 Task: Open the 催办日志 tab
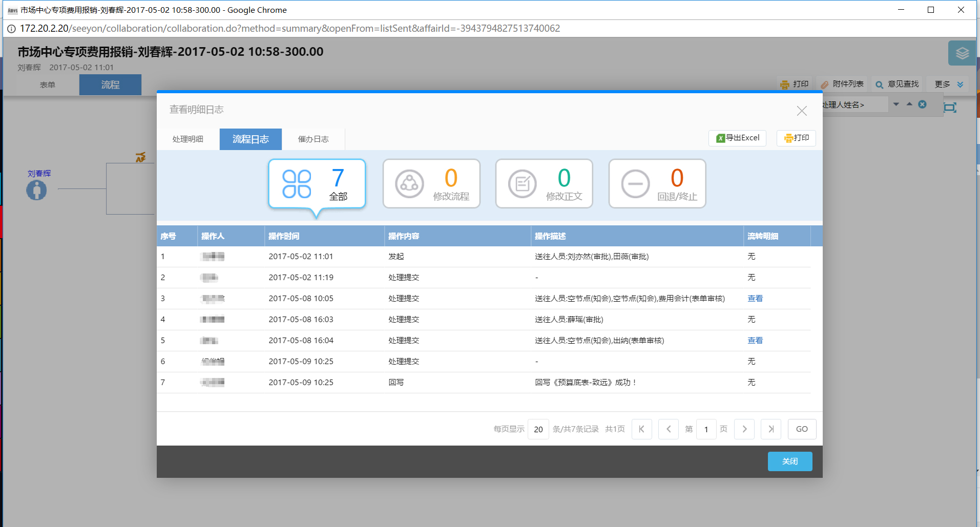pyautogui.click(x=314, y=139)
